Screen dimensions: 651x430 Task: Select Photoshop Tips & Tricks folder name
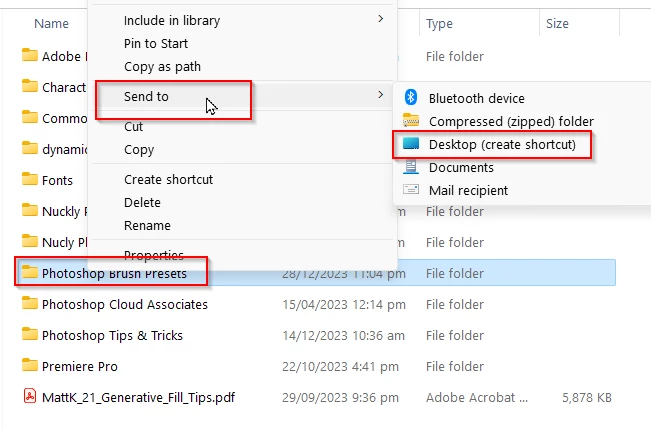[113, 335]
